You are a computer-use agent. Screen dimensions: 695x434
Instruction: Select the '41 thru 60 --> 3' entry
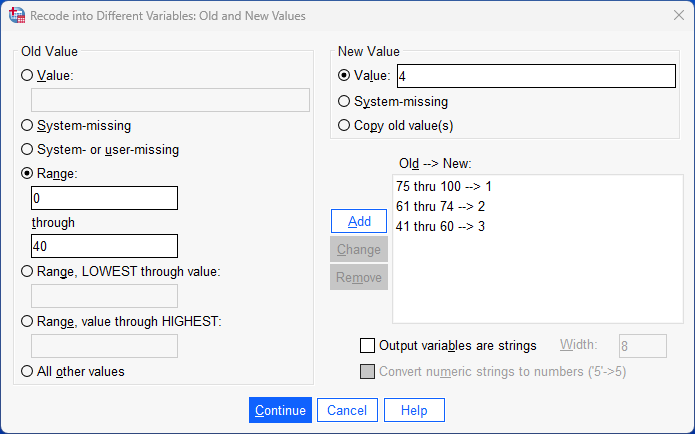(441, 227)
